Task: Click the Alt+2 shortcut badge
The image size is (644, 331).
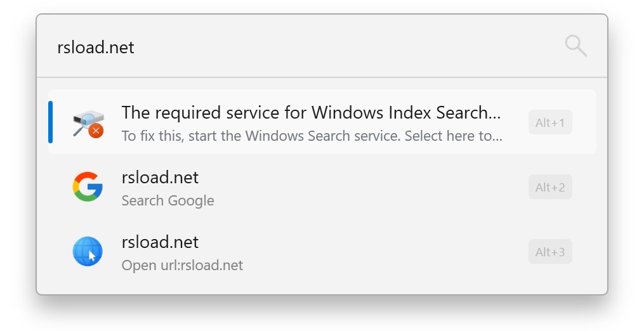Action: pyautogui.click(x=550, y=187)
